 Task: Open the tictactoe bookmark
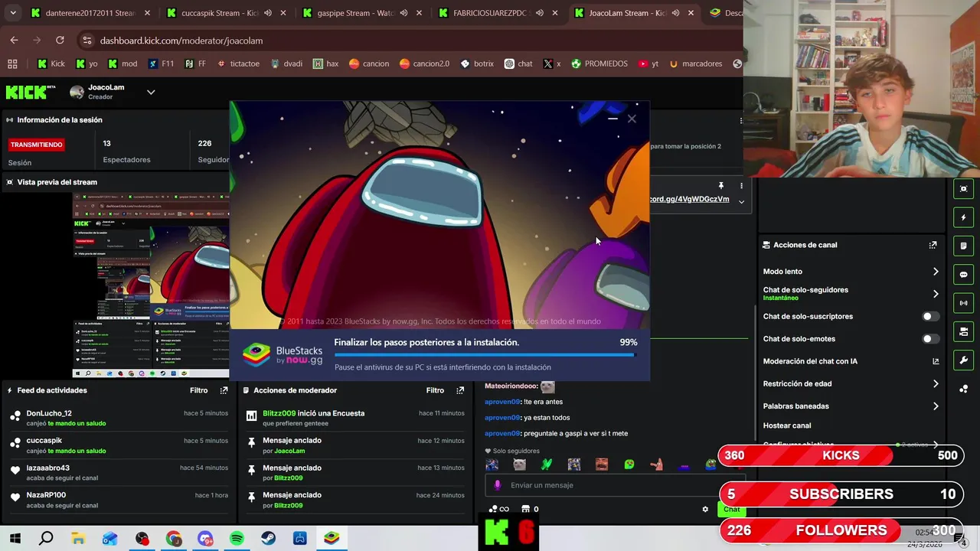(238, 64)
